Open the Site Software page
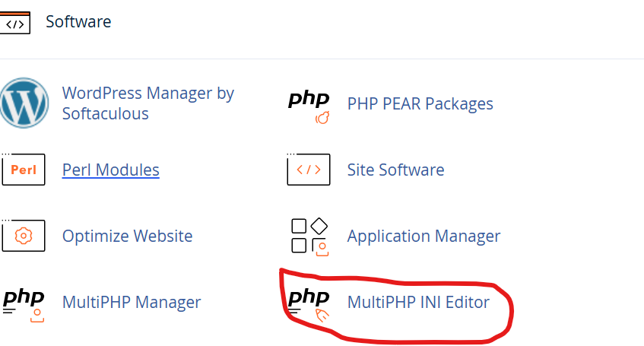 tap(395, 170)
